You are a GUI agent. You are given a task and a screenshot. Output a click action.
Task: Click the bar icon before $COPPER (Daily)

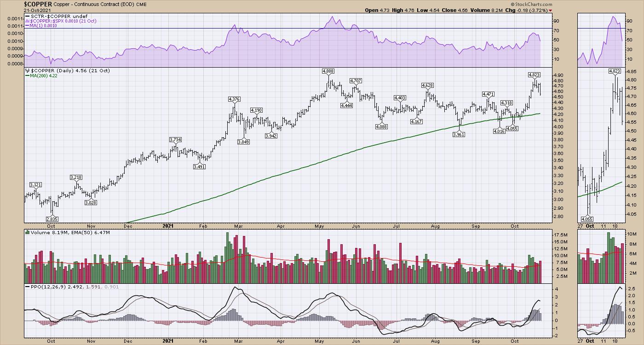(27, 70)
